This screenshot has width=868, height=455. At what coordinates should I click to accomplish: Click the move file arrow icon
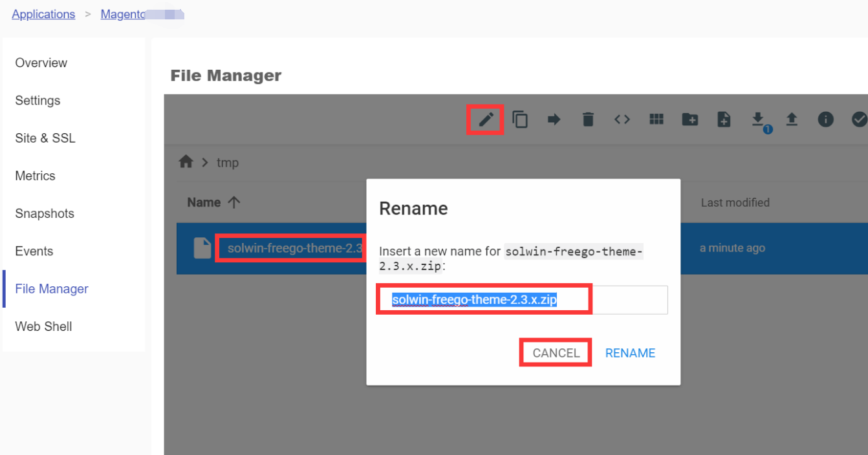pyautogui.click(x=554, y=120)
